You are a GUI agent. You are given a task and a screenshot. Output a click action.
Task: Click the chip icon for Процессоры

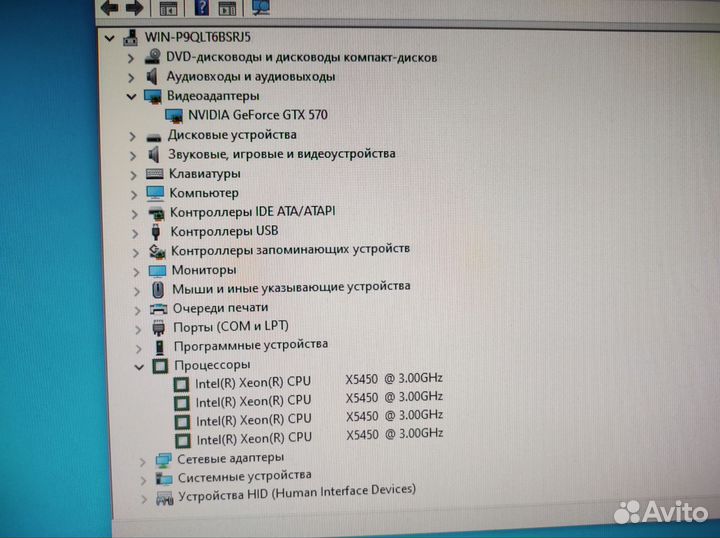point(160,366)
